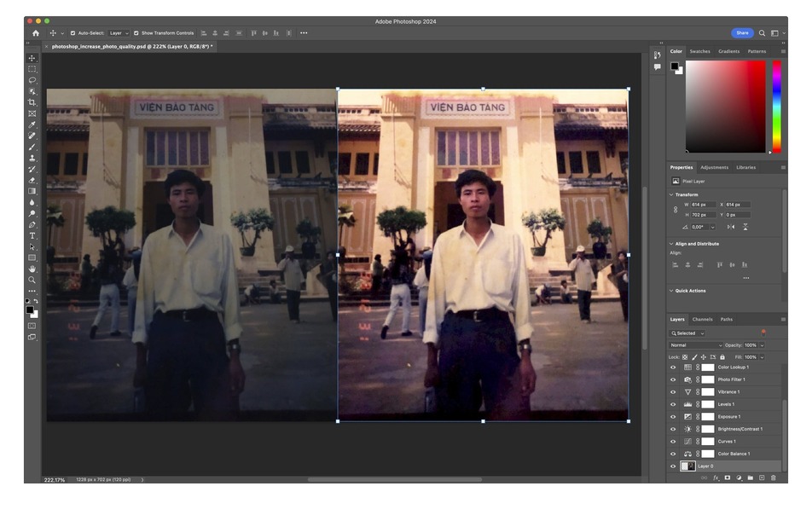Toggle the Auto-Select checkbox

point(73,33)
